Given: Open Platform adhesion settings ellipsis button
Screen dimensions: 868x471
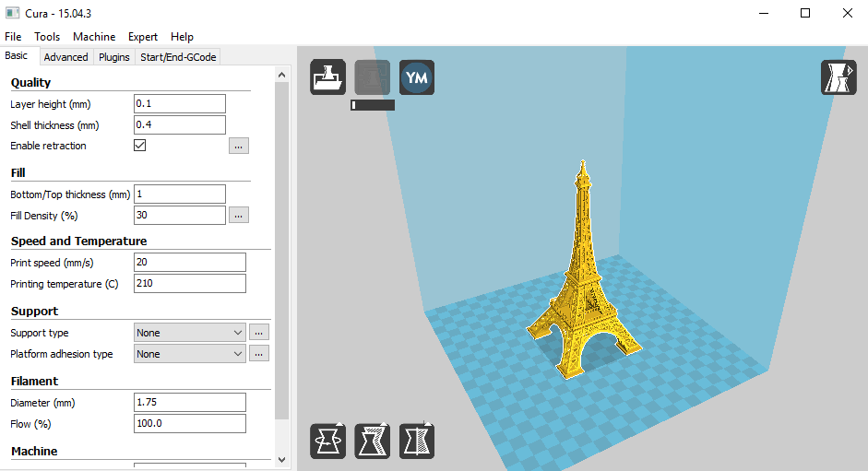Looking at the screenshot, I should click(258, 353).
